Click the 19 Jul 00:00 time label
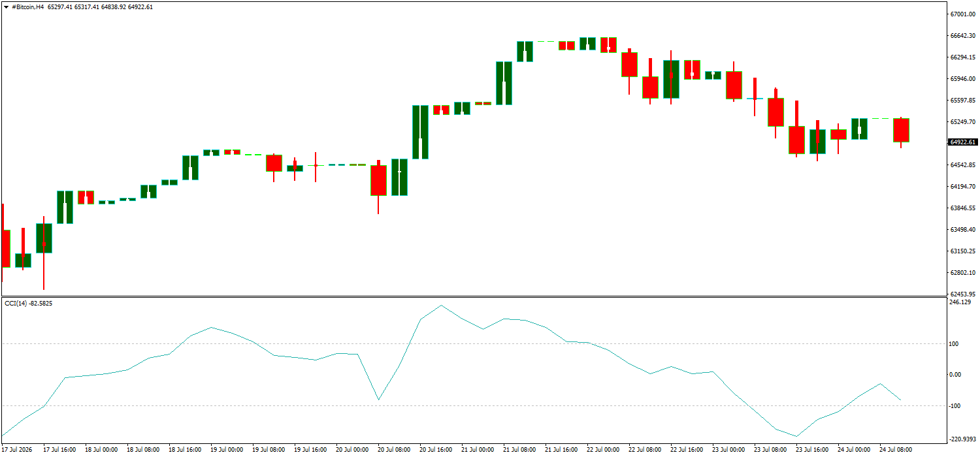The image size is (980, 457). pos(227,450)
